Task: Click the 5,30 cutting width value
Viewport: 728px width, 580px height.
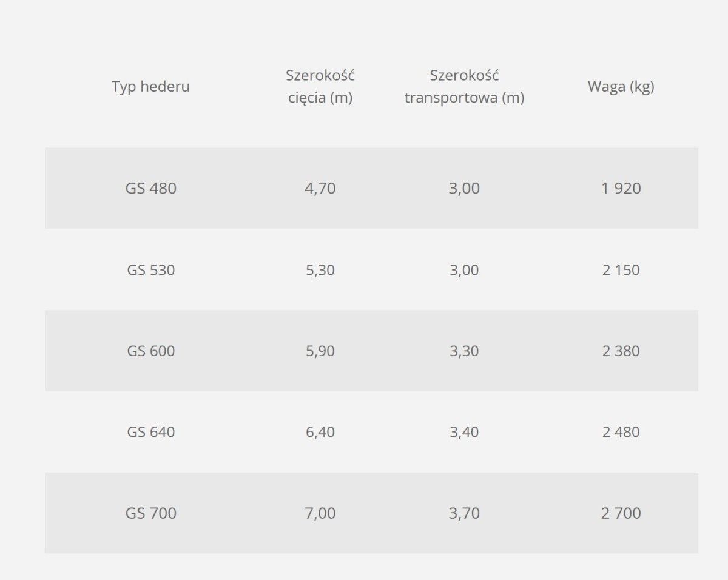Action: pos(320,270)
